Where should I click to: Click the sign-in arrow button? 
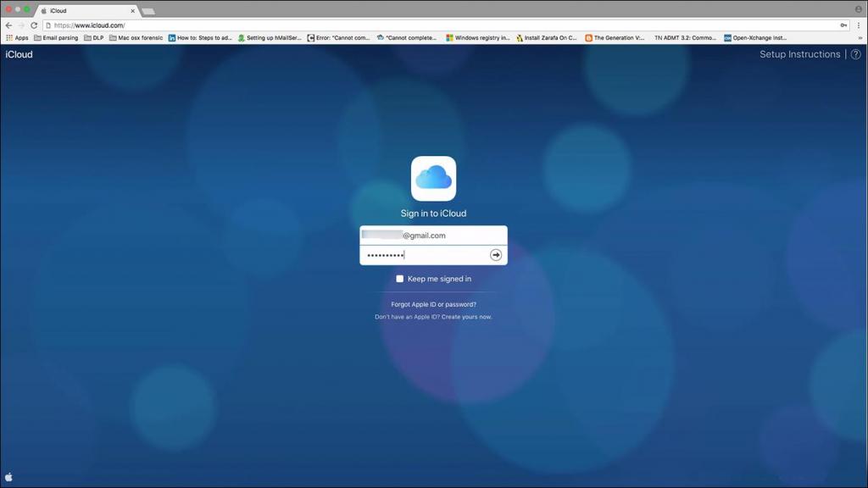point(496,255)
